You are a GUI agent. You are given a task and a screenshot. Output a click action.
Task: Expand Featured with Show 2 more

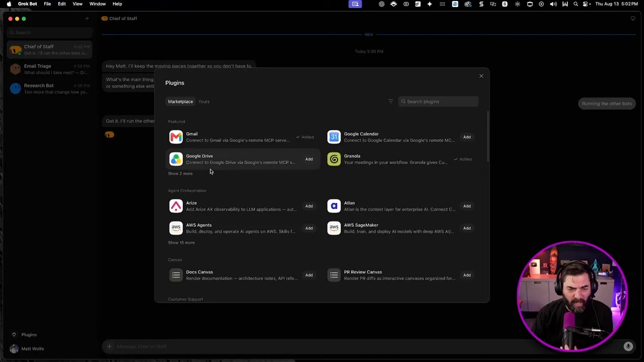tap(180, 173)
